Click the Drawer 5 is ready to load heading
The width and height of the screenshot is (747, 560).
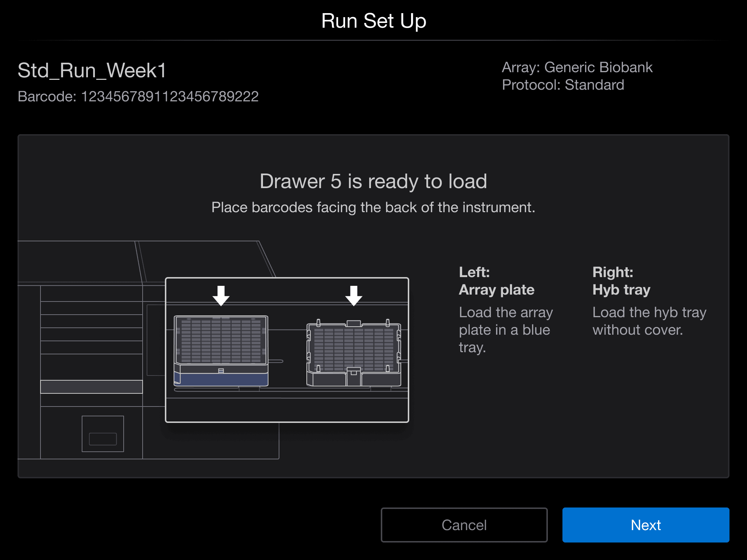[x=373, y=181]
